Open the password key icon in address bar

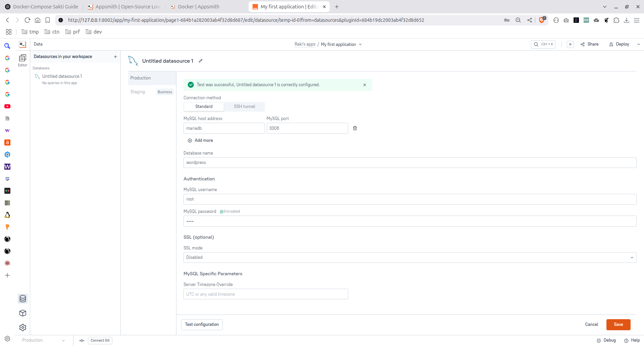[x=507, y=20]
